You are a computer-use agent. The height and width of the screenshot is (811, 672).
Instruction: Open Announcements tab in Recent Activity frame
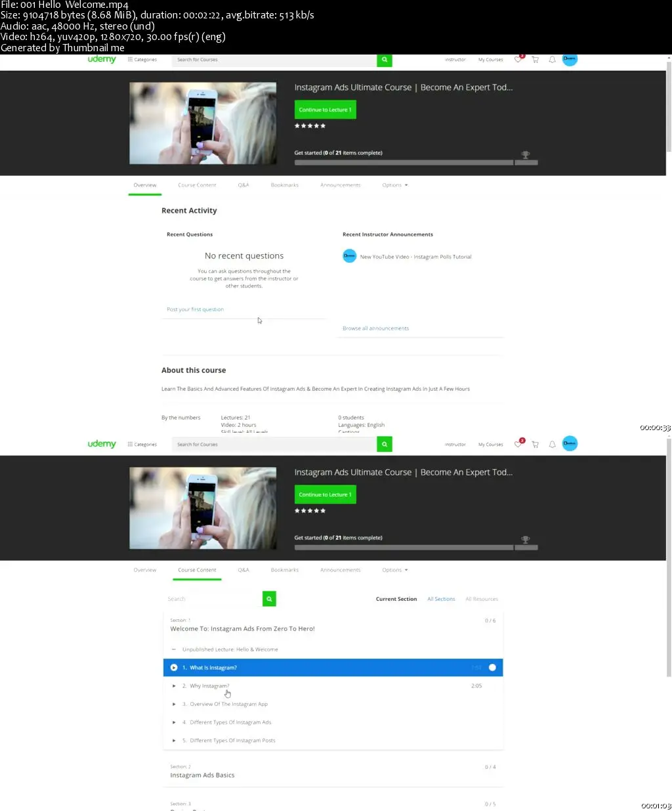[x=341, y=185]
